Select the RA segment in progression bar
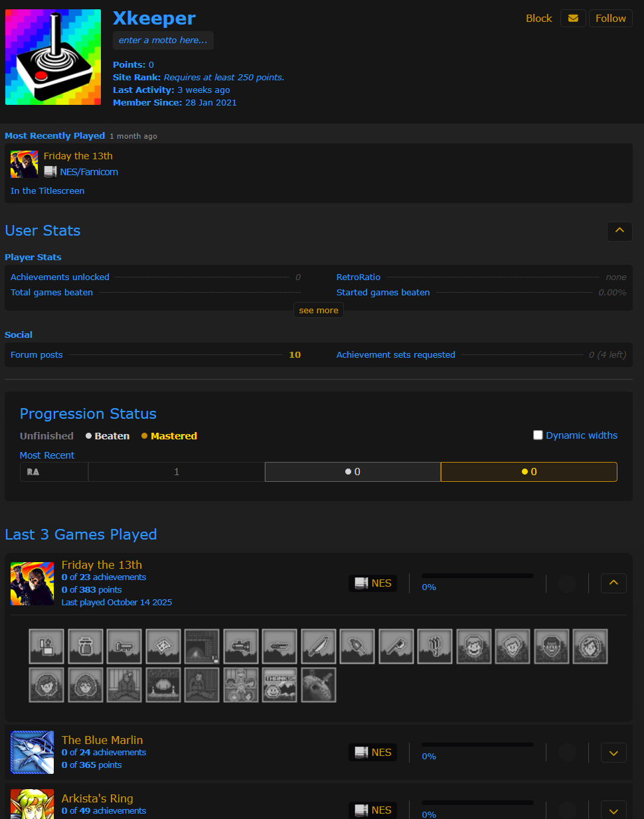 pyautogui.click(x=54, y=472)
